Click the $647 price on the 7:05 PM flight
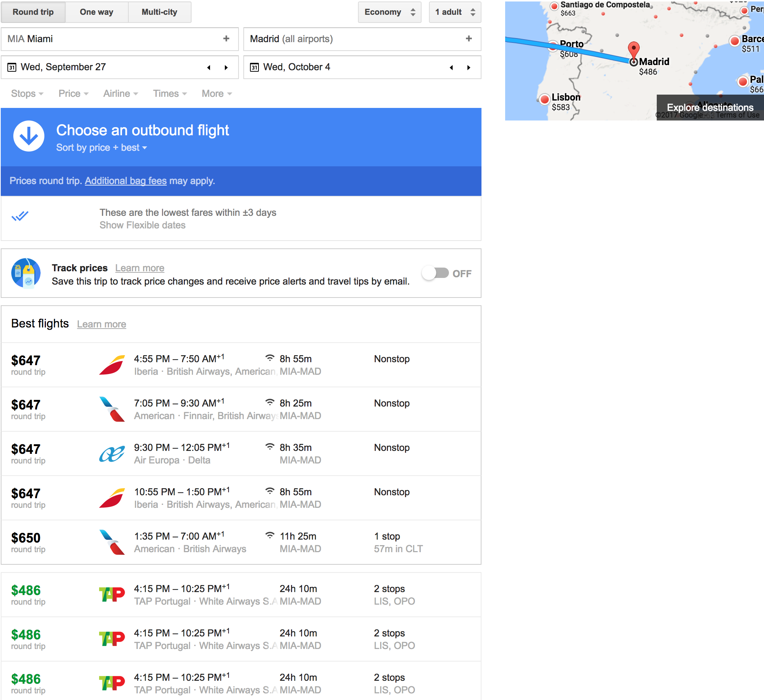 point(26,405)
